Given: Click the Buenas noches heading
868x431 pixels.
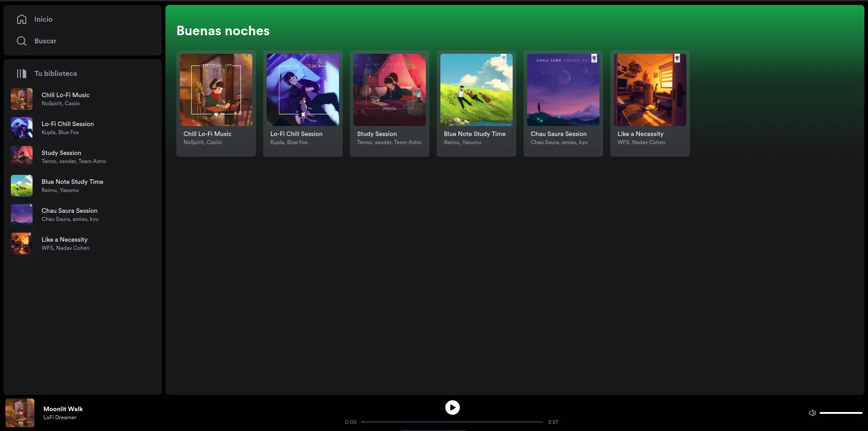Looking at the screenshot, I should pyautogui.click(x=223, y=30).
